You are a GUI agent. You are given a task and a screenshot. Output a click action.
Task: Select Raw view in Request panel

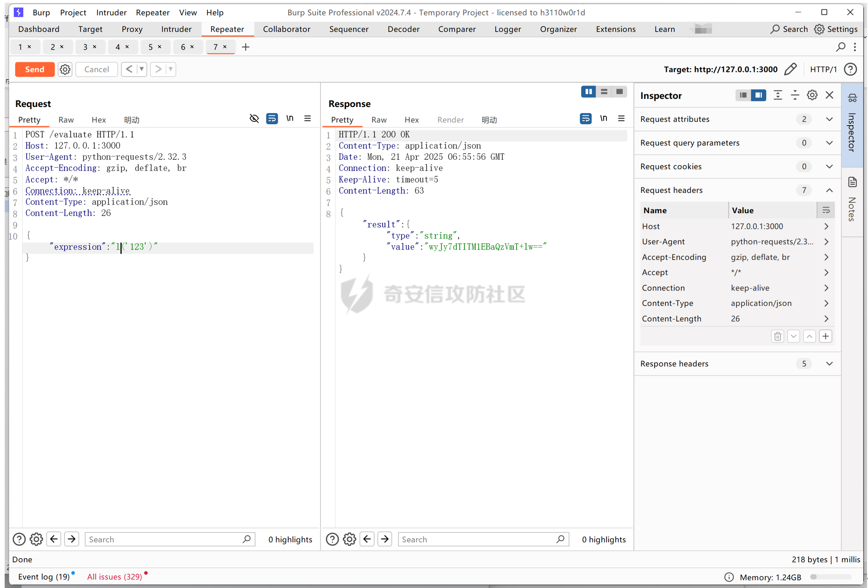pyautogui.click(x=66, y=120)
